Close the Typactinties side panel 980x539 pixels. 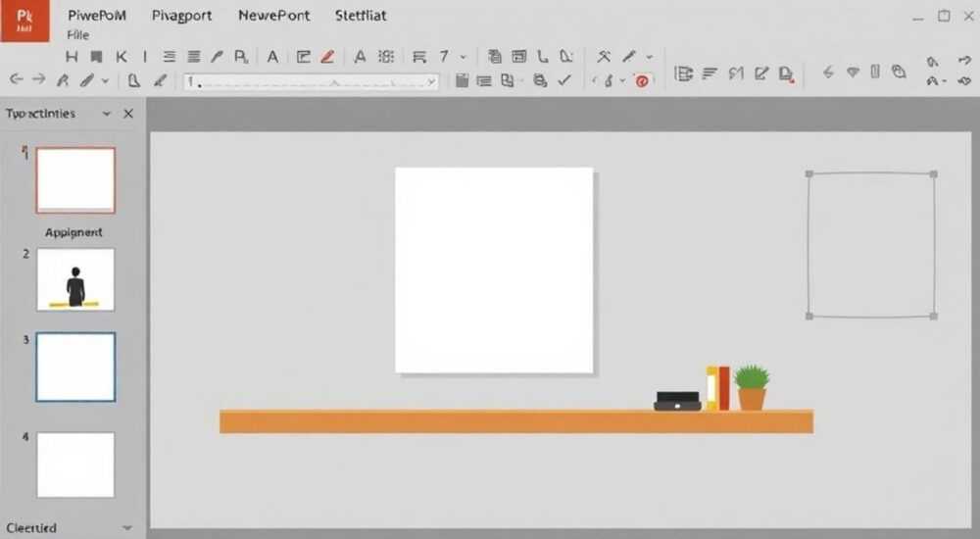[x=128, y=114]
